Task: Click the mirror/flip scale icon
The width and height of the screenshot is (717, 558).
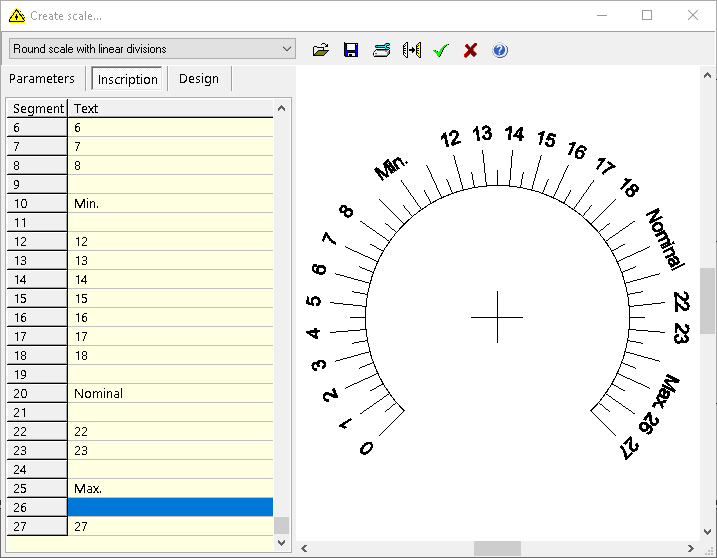Action: point(411,50)
